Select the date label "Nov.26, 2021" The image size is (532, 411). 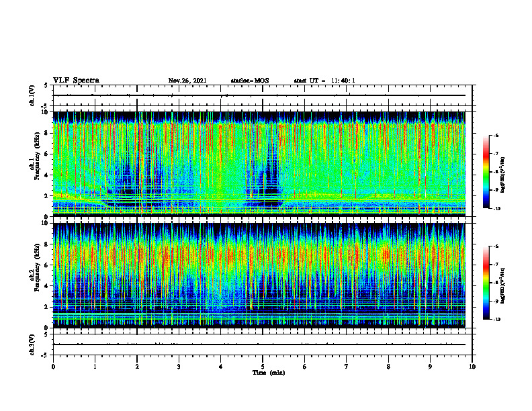click(187, 81)
